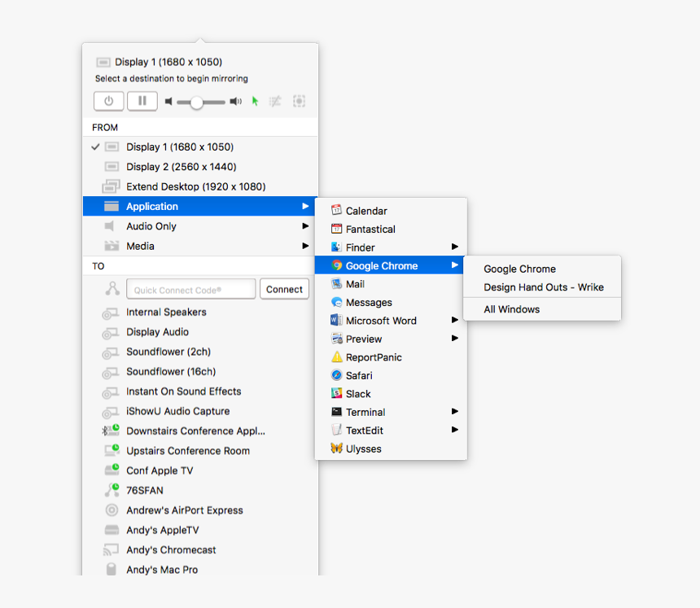Screen dimensions: 700x608
Task: Click the Slack app icon
Action: [x=337, y=394]
